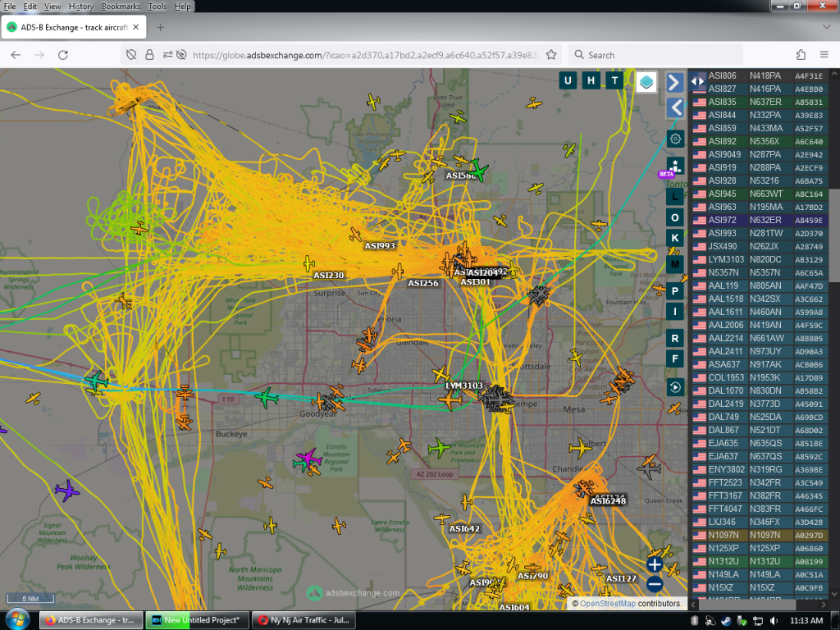Viewport: 840px width, 630px height.
Task: Open the View menu
Action: tap(52, 7)
